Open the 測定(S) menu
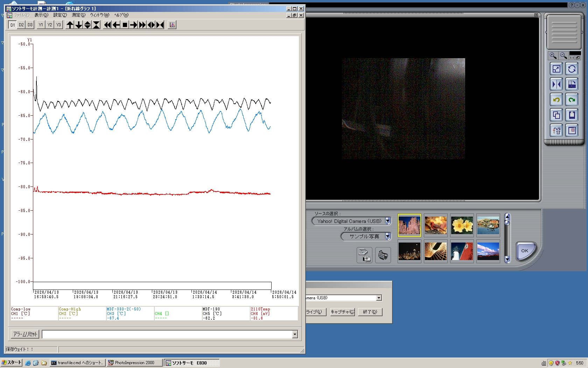588x368 pixels. pyautogui.click(x=78, y=15)
